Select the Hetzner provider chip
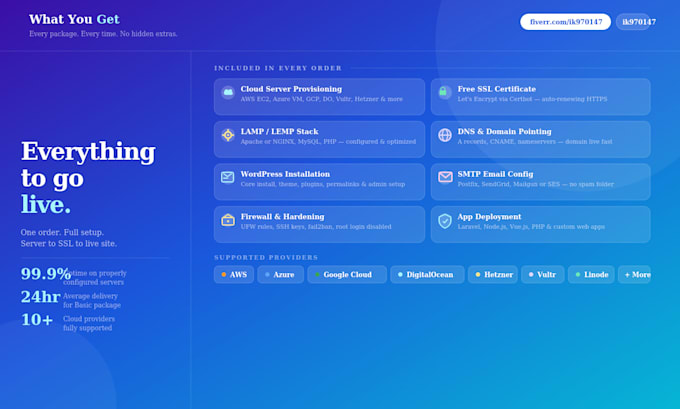 (493, 275)
